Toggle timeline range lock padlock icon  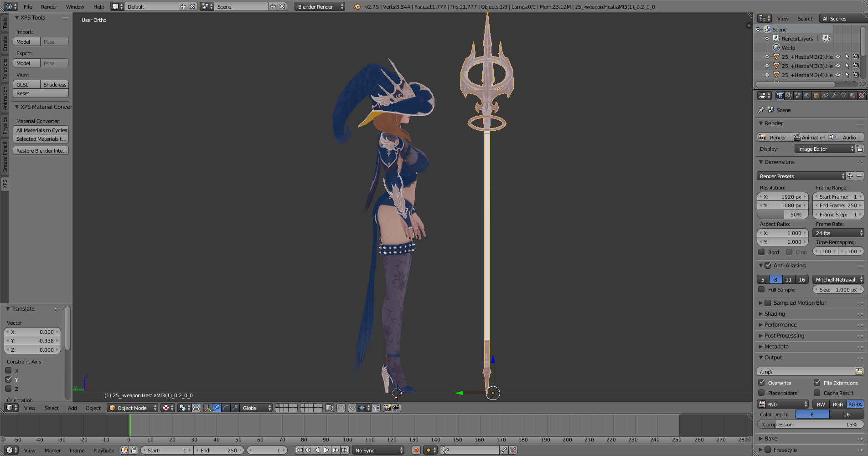pyautogui.click(x=134, y=450)
